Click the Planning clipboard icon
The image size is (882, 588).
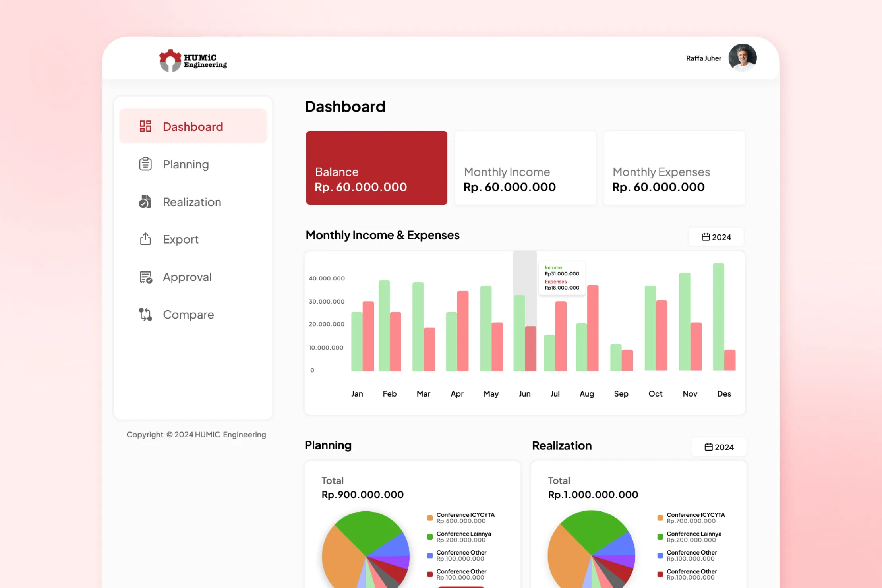point(145,164)
